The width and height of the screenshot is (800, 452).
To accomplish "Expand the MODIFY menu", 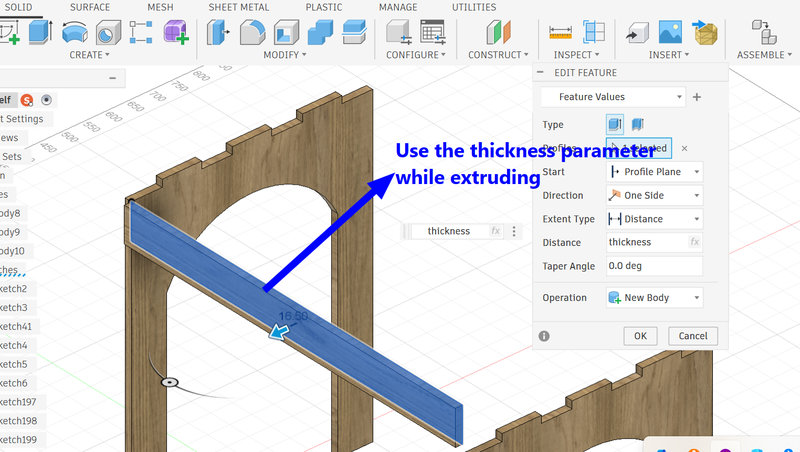I will coord(285,55).
